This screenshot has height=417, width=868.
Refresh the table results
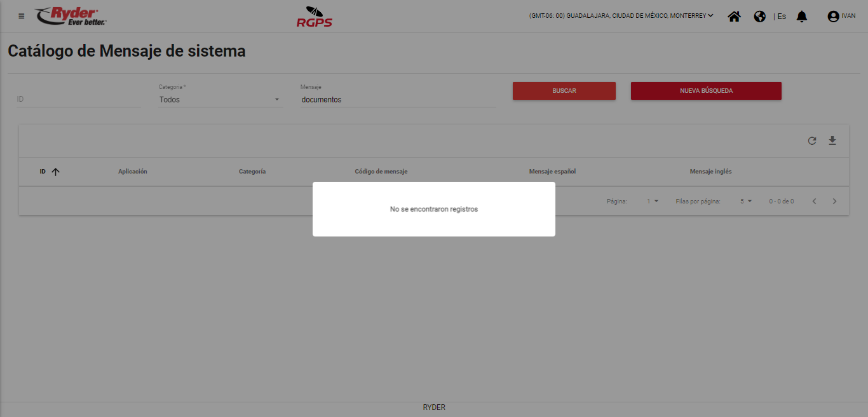point(811,141)
